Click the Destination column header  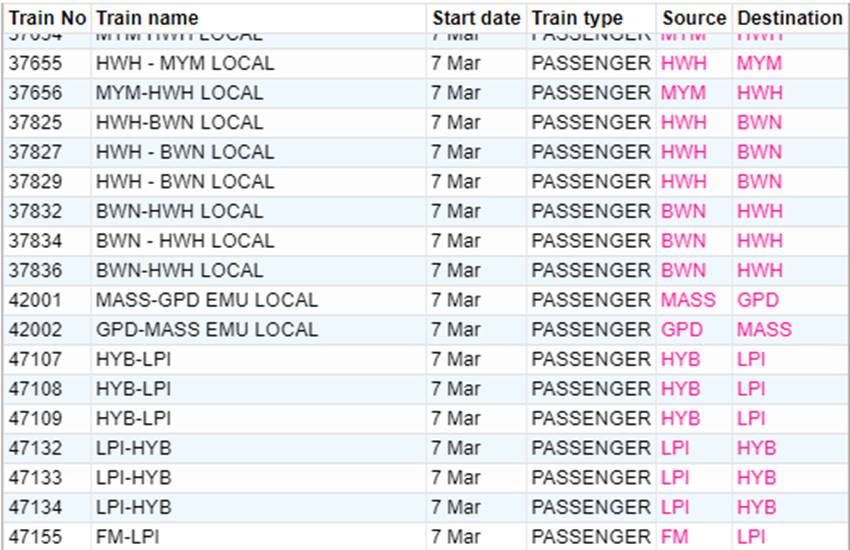click(789, 18)
